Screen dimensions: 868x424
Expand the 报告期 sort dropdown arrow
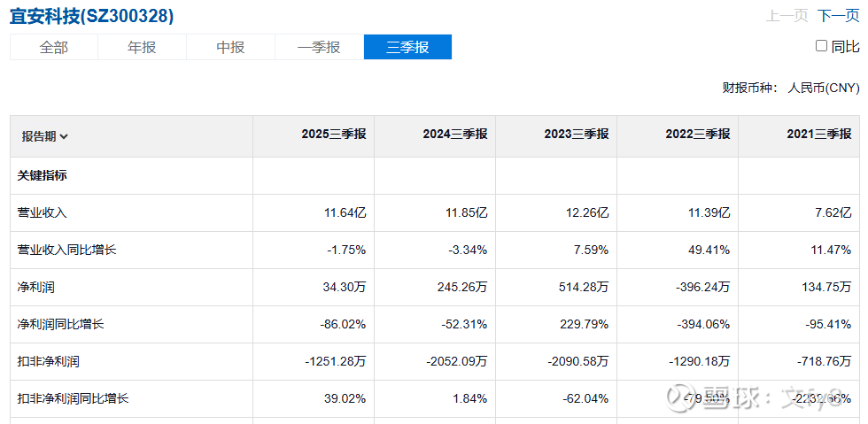(64, 136)
